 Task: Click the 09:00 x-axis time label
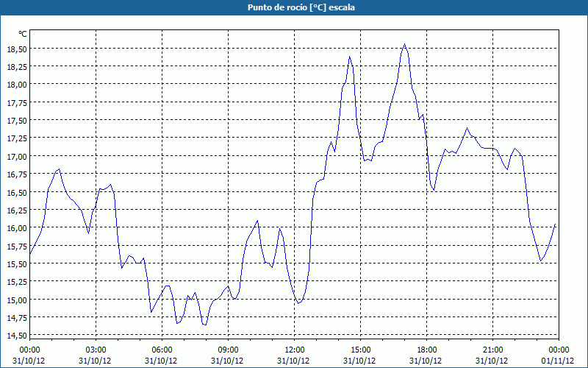pos(228,350)
